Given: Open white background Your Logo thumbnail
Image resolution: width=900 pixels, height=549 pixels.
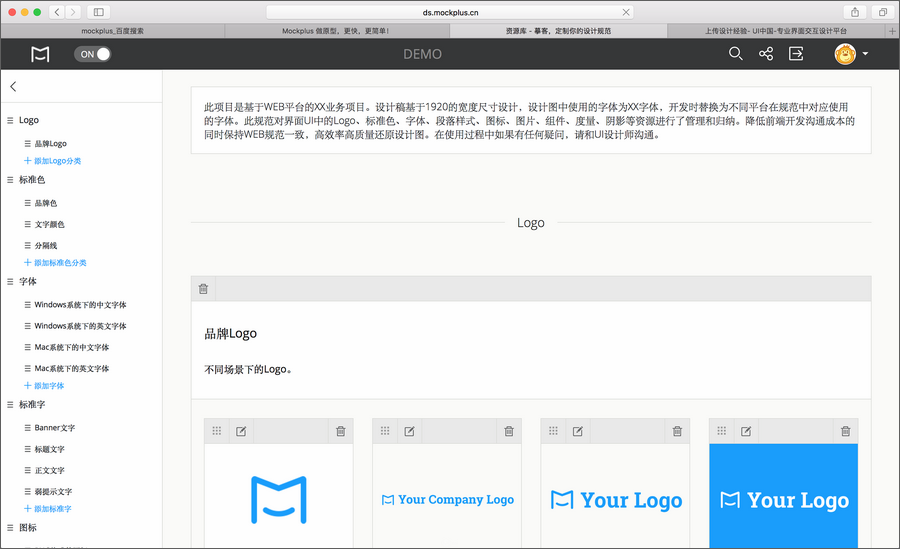Looking at the screenshot, I should click(615, 496).
